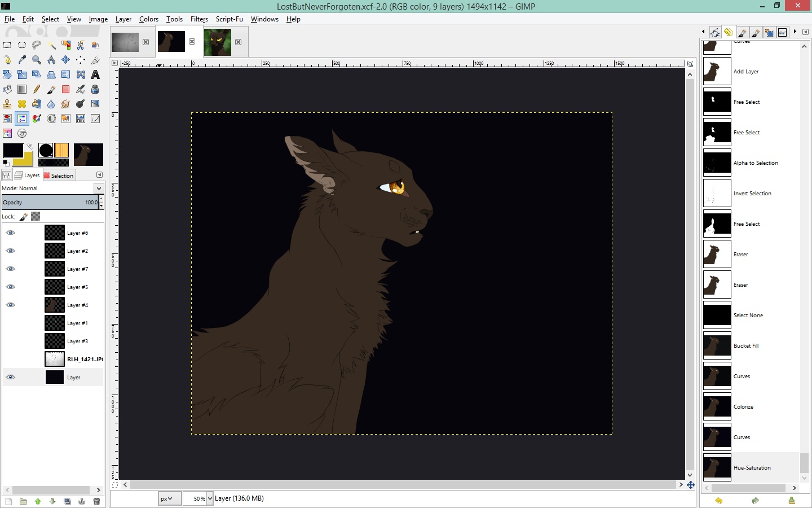Select the Paths pen tool

(7, 60)
